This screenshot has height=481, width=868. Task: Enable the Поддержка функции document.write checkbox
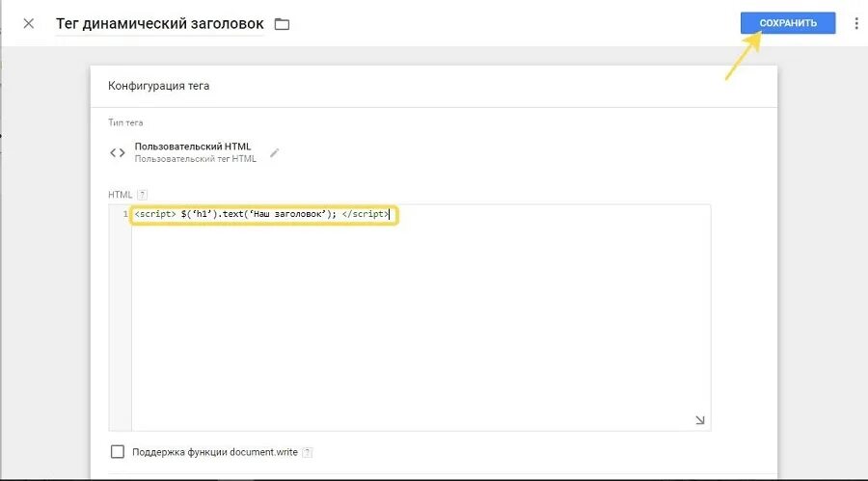[118, 452]
